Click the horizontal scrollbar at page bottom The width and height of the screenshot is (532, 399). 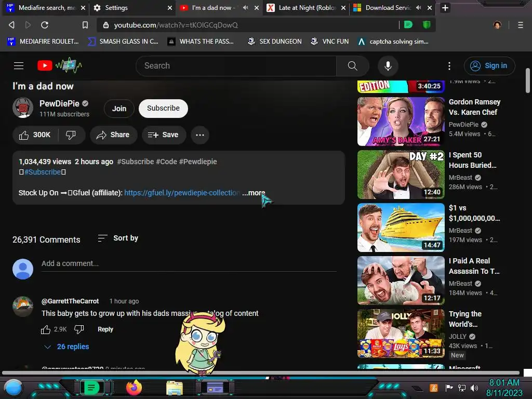coord(261,373)
